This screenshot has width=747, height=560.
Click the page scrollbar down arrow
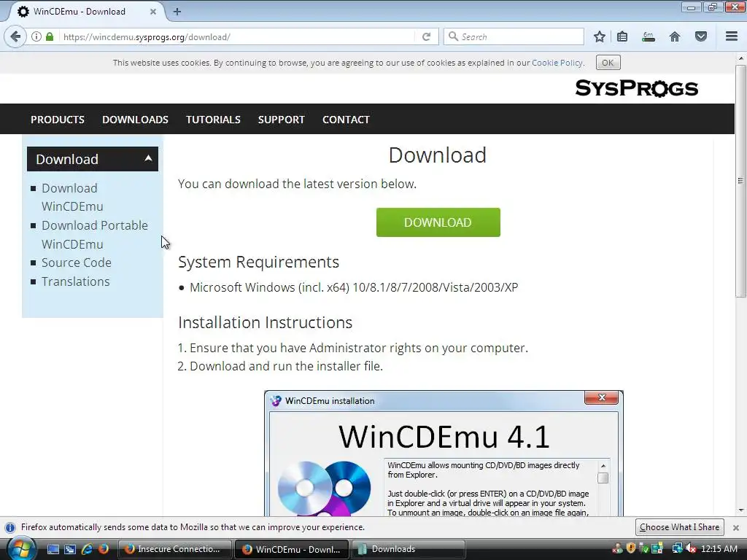(x=740, y=510)
